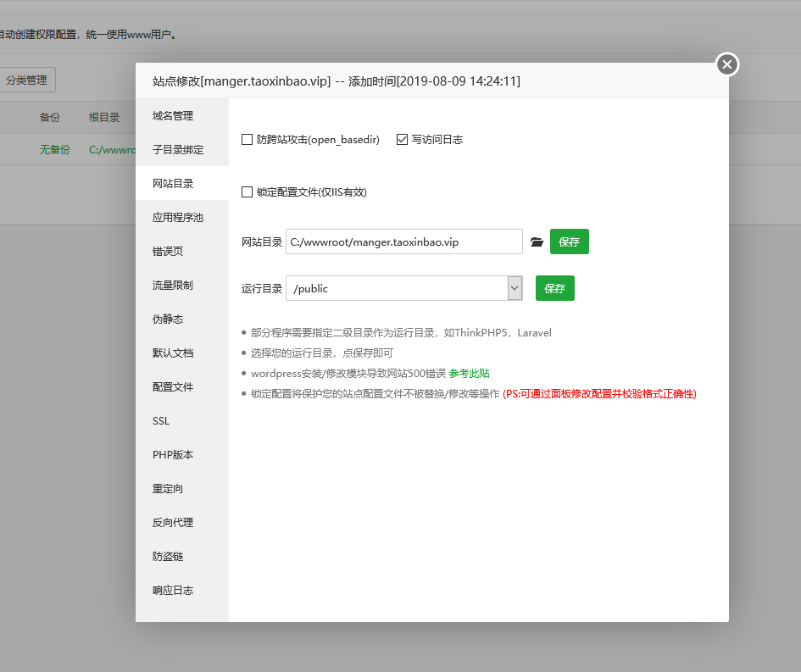This screenshot has height=672, width=801.
Task: Click the 备份 column header in background
Action: click(x=49, y=118)
